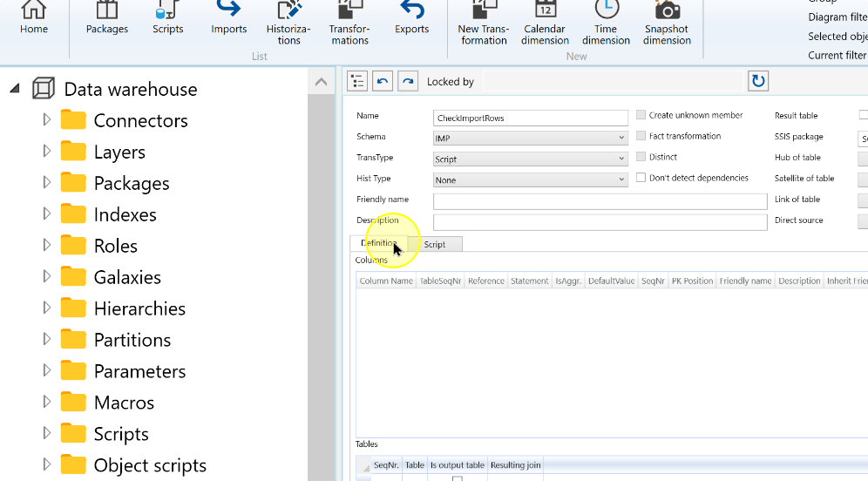Select the Scripts tree item
This screenshot has height=481, width=868.
coord(120,434)
